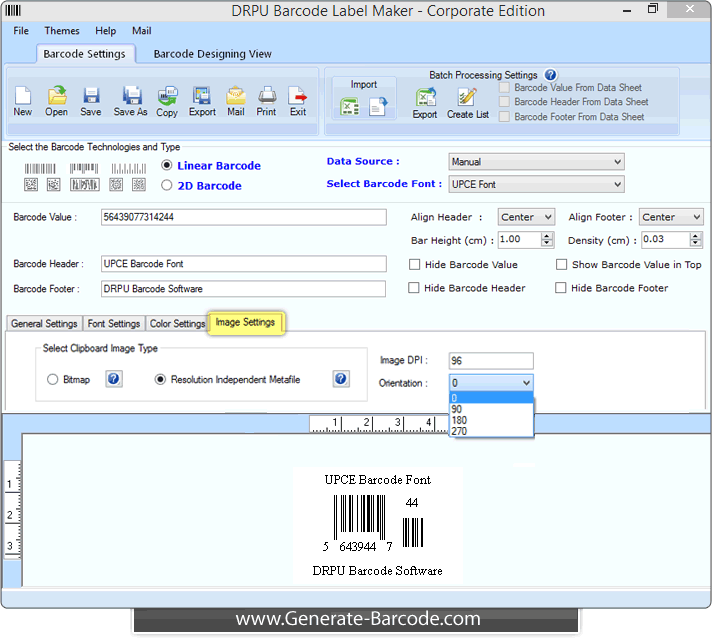This screenshot has height=638, width=712.
Task: Click Batch Processing Export icon
Action: click(425, 97)
